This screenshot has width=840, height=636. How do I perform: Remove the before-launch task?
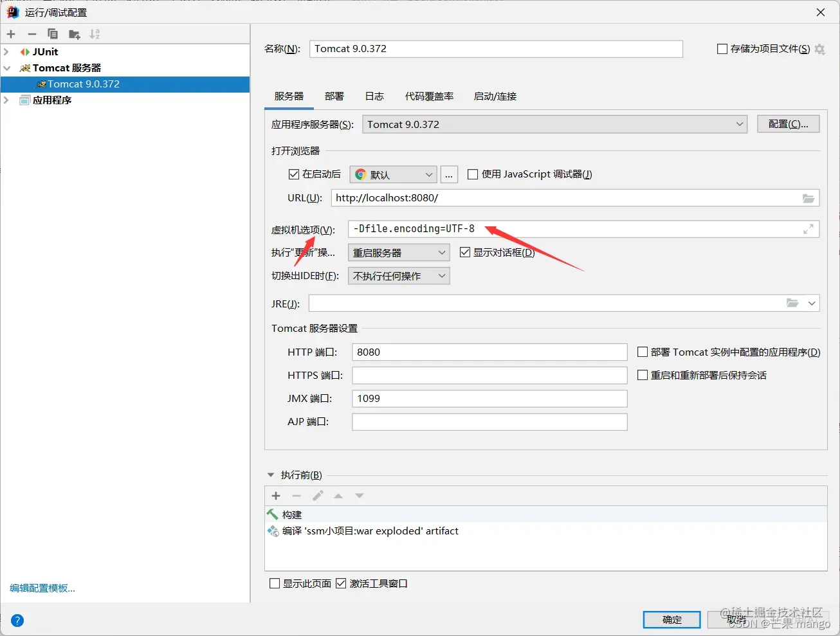click(x=297, y=496)
